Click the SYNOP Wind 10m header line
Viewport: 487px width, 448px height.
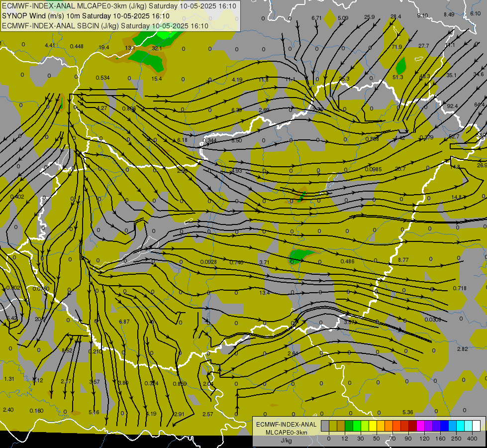(86, 16)
